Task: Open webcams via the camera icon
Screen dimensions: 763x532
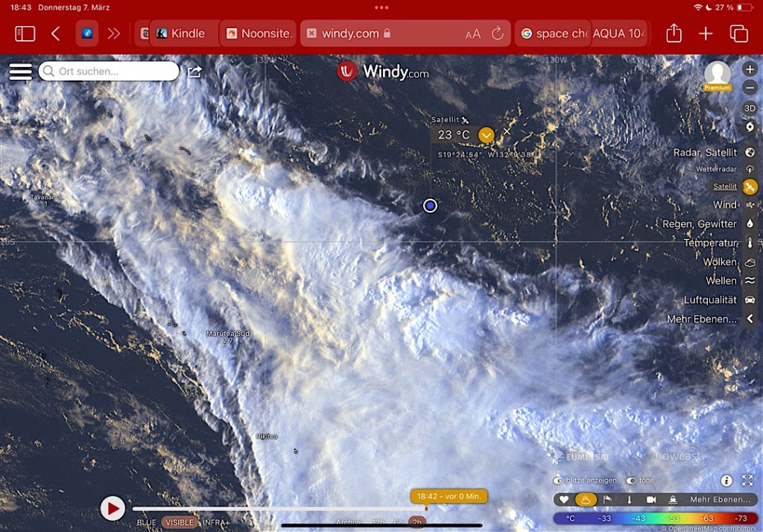Action: (651, 500)
